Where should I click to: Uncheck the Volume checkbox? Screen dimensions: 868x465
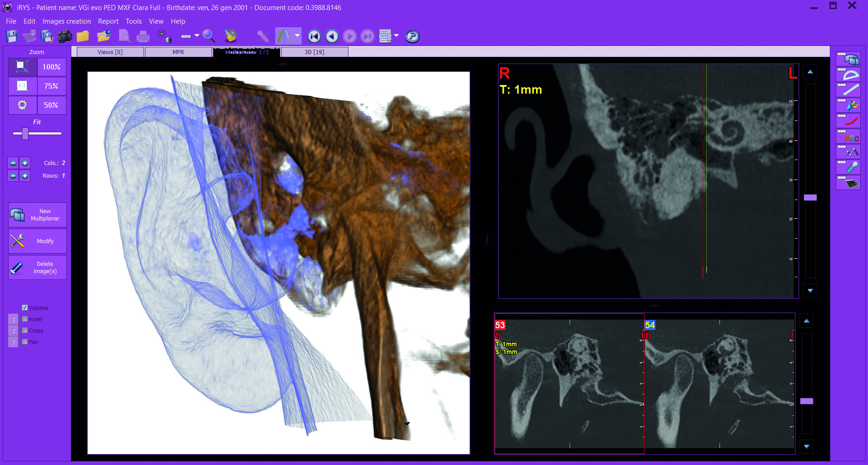point(25,308)
